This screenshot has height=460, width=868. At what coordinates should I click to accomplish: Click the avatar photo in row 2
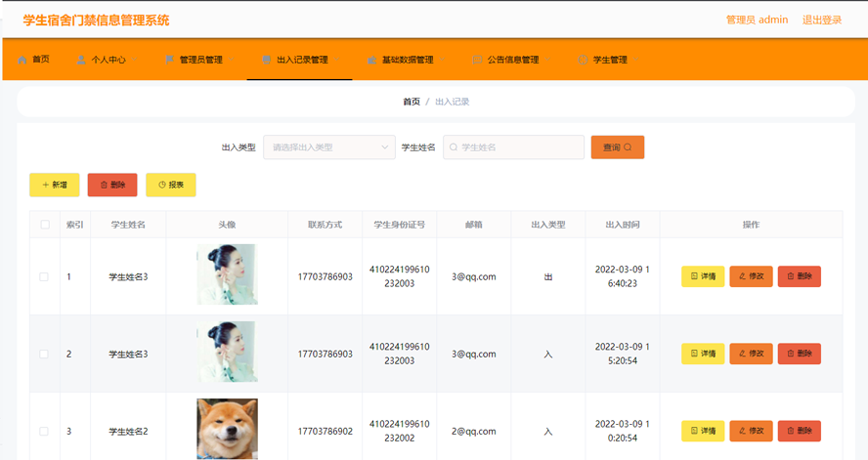point(227,352)
